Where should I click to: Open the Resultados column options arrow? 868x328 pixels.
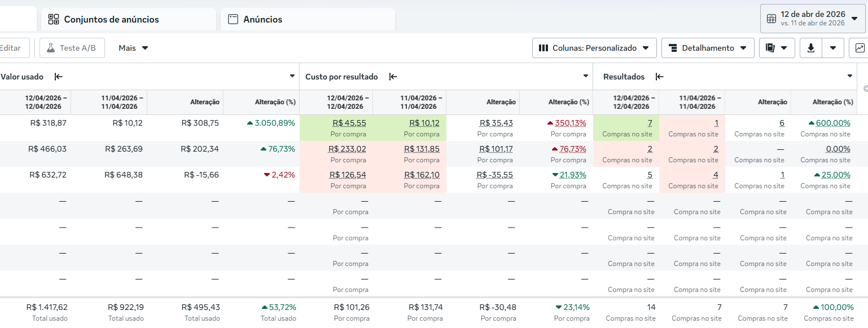click(850, 76)
